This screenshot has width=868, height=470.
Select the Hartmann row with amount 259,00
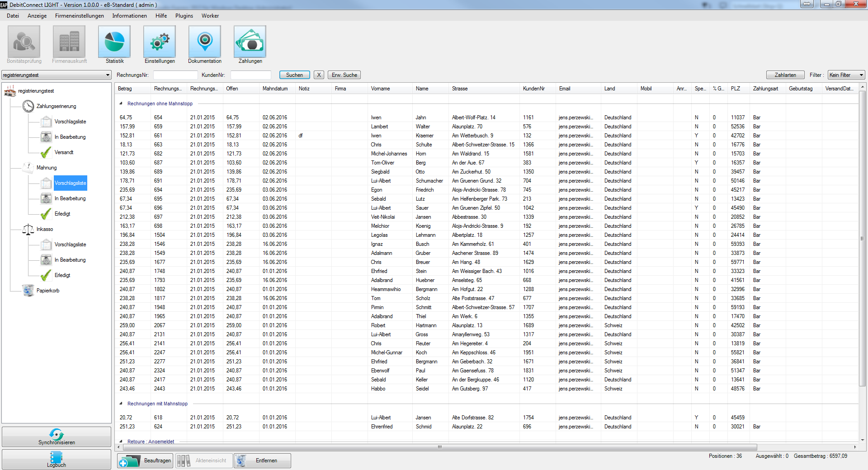(x=487, y=325)
